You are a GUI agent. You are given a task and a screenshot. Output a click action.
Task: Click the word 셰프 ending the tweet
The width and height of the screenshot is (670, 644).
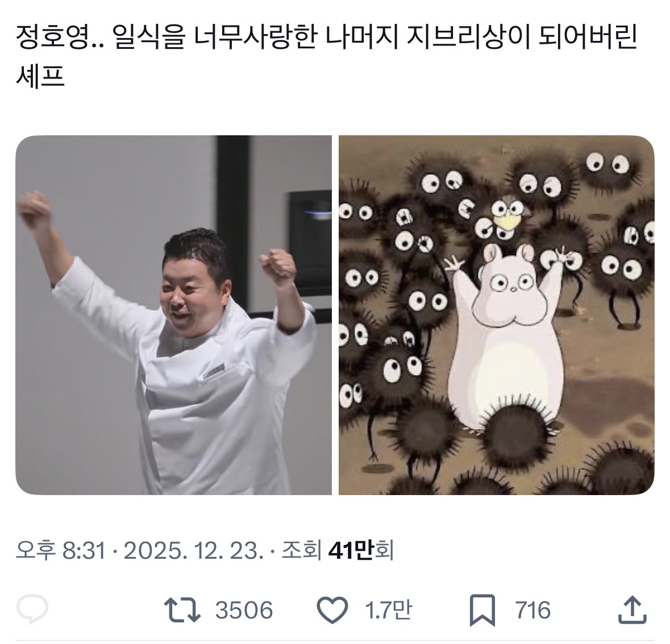40,77
